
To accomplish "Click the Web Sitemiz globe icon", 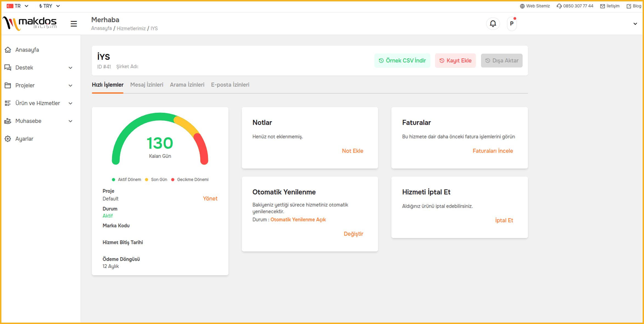I will (522, 6).
